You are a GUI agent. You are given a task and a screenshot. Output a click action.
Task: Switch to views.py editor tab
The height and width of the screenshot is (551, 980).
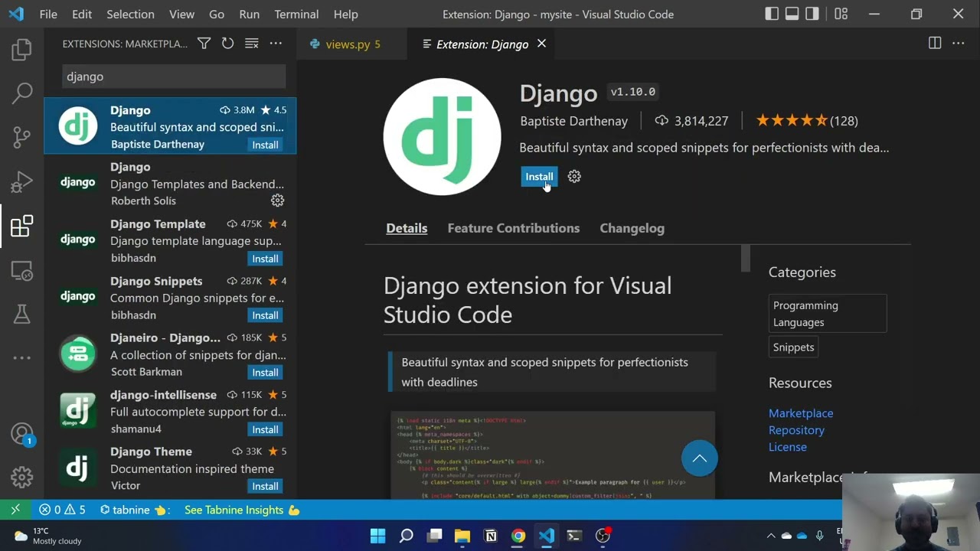point(352,44)
